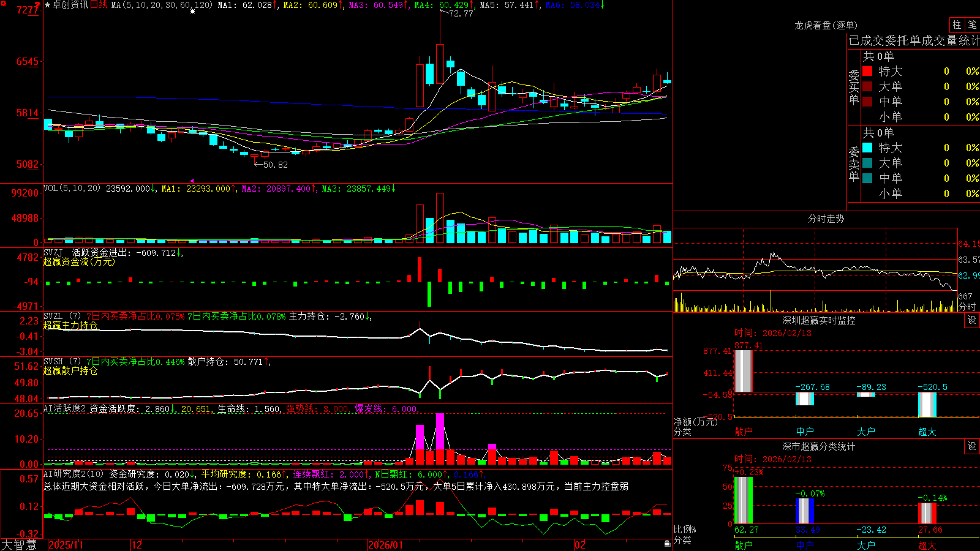Click the lock icon at bottom of chart

click(x=667, y=544)
